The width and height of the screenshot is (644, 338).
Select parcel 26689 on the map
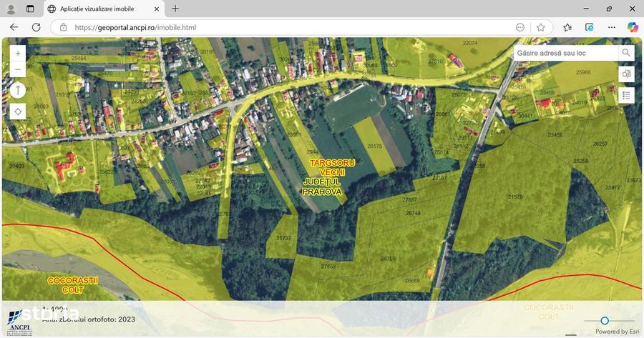412,281
